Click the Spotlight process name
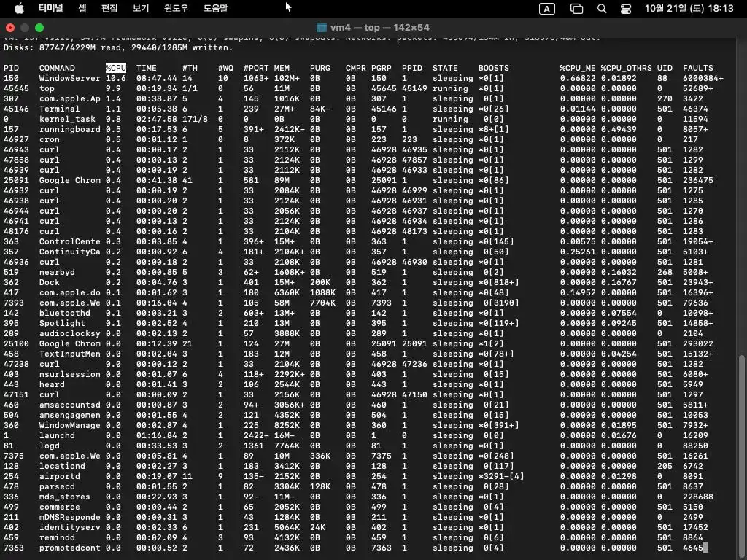747x560 pixels. tap(62, 323)
